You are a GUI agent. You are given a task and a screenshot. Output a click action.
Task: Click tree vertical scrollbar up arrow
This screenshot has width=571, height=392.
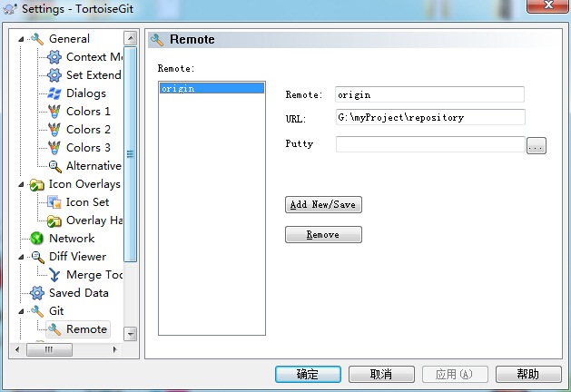click(131, 38)
